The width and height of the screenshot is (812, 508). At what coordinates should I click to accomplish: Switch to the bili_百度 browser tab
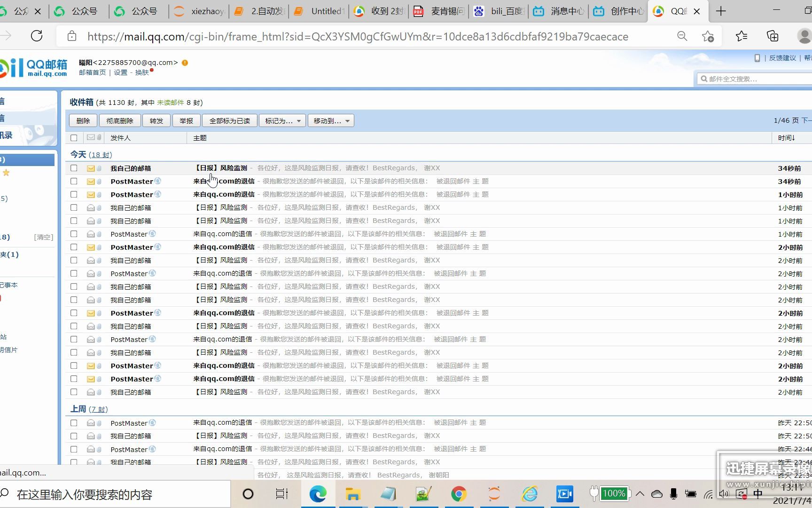coord(499,11)
